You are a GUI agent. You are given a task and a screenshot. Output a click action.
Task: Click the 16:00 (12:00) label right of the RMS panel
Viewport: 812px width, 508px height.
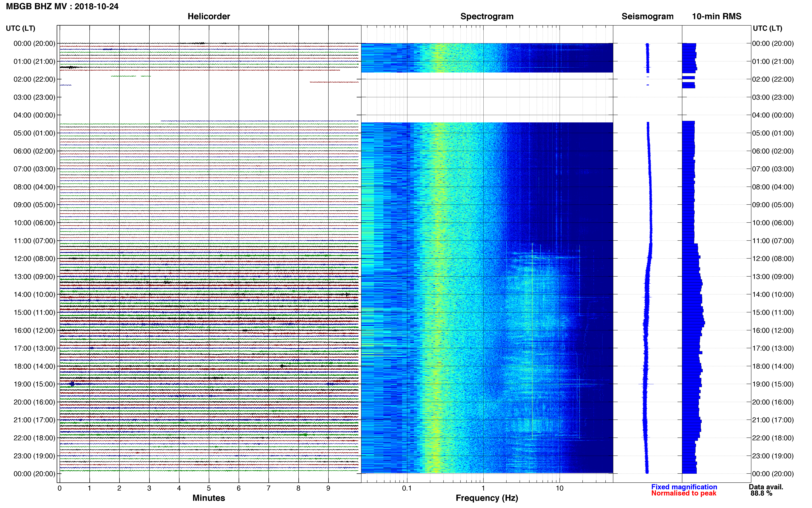tap(773, 330)
